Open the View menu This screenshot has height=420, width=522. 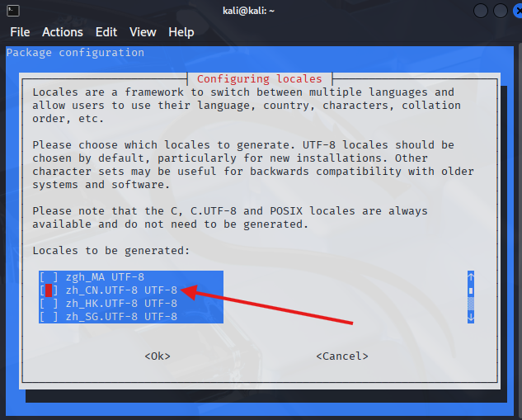tap(143, 32)
